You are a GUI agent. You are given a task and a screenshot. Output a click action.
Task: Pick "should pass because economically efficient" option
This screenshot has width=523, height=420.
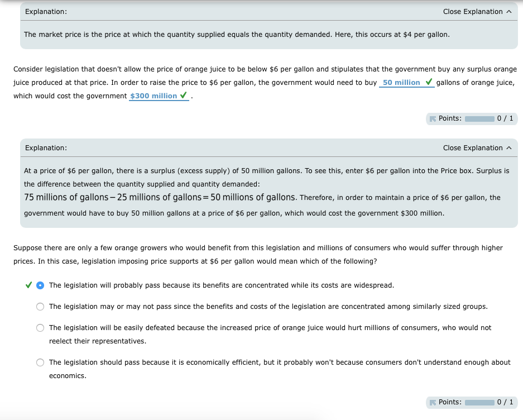click(40, 362)
